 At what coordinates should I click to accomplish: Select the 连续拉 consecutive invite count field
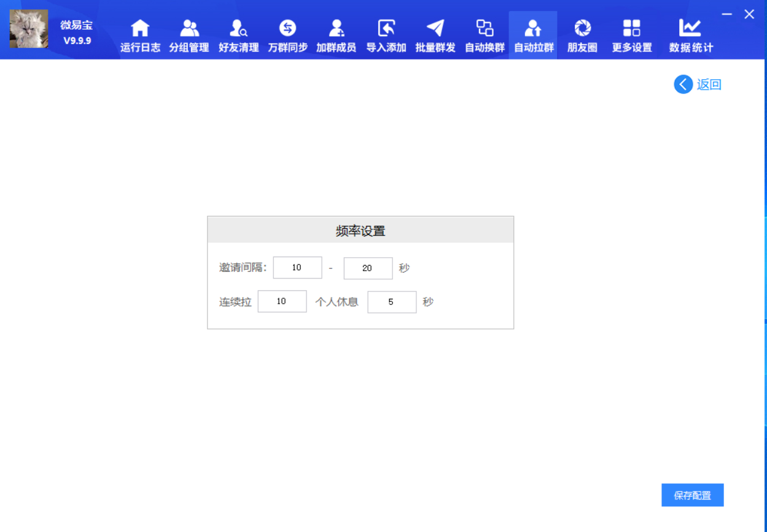(282, 301)
